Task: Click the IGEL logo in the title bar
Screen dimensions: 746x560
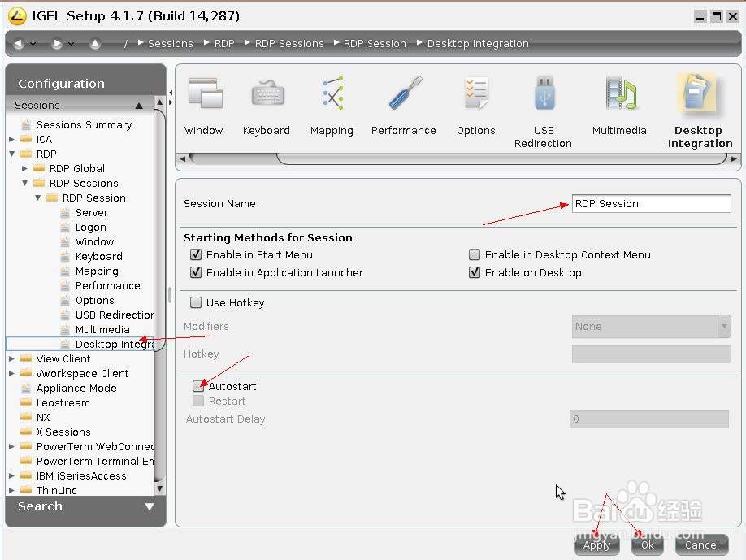Action: (16, 16)
